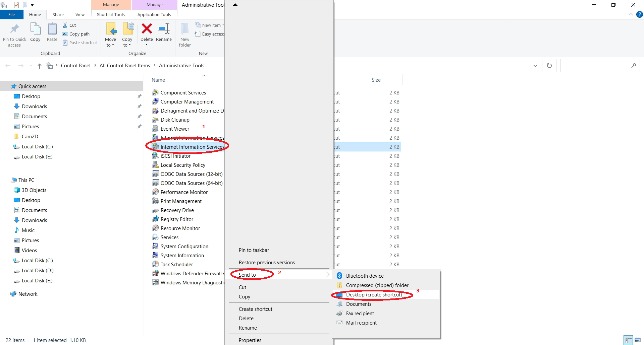Click the search magnifier icon
Screen dimensions: 644x345
click(634, 66)
